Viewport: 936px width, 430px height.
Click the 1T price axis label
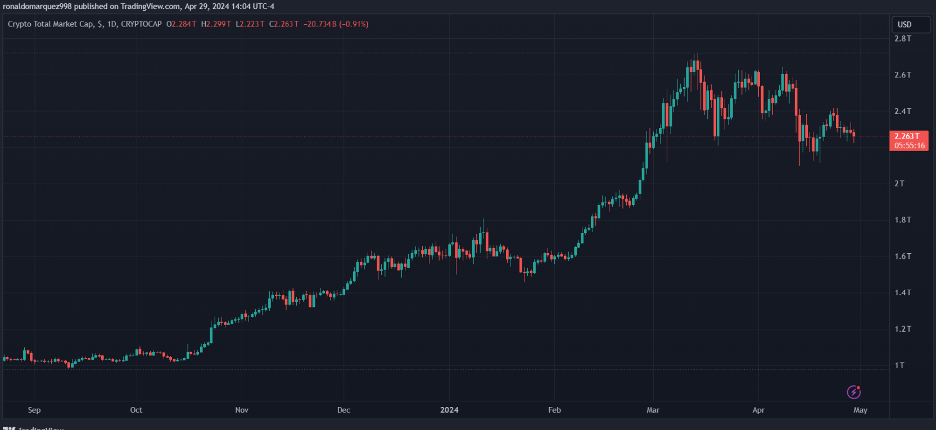pyautogui.click(x=899, y=366)
